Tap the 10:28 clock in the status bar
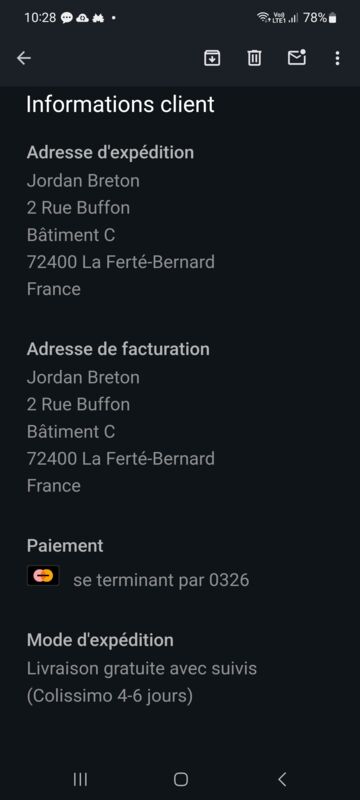The height and width of the screenshot is (800, 360). click(x=40, y=18)
